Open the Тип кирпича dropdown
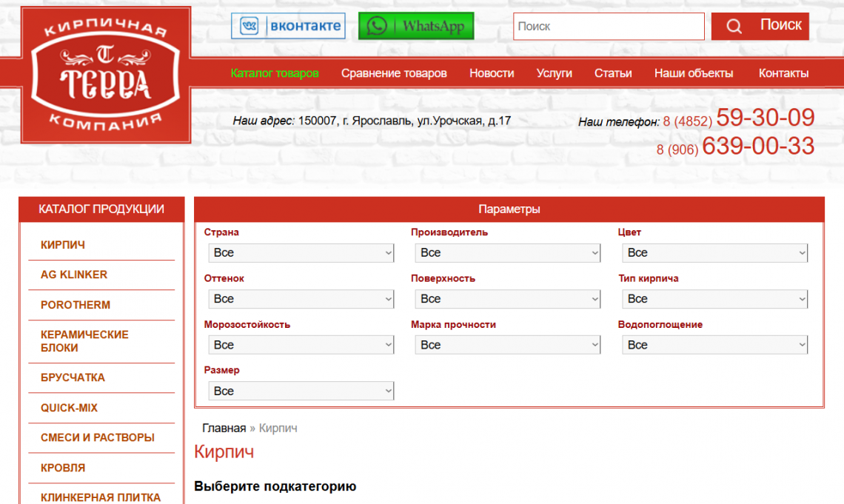 [714, 299]
